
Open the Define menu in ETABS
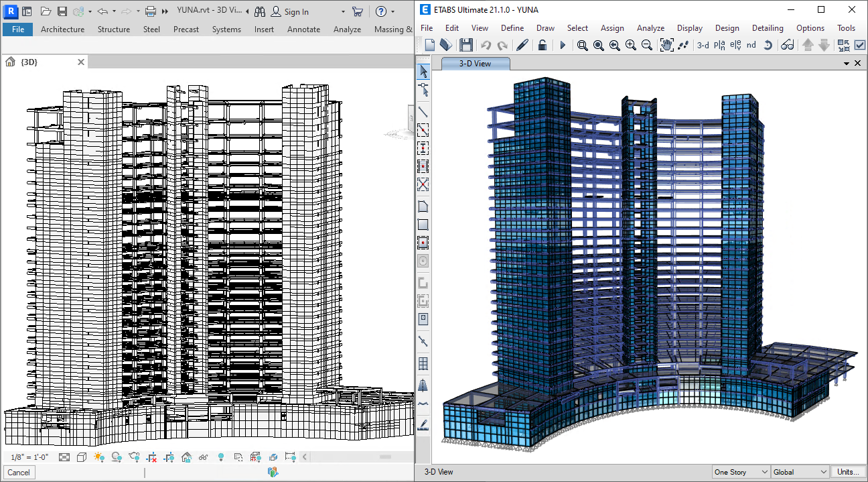tap(512, 28)
